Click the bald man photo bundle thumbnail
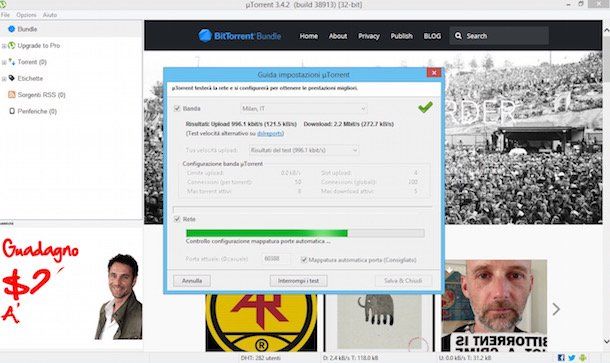The image size is (610, 363). [x=494, y=306]
